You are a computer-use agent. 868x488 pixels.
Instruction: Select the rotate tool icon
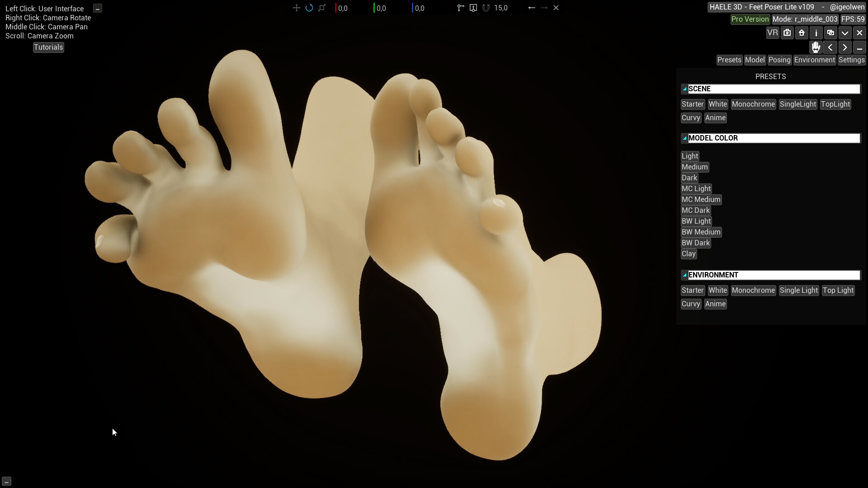click(309, 8)
